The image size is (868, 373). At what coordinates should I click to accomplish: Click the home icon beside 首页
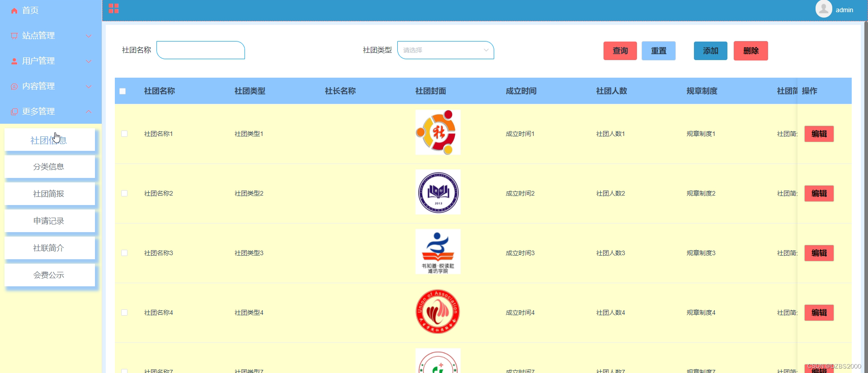click(14, 10)
